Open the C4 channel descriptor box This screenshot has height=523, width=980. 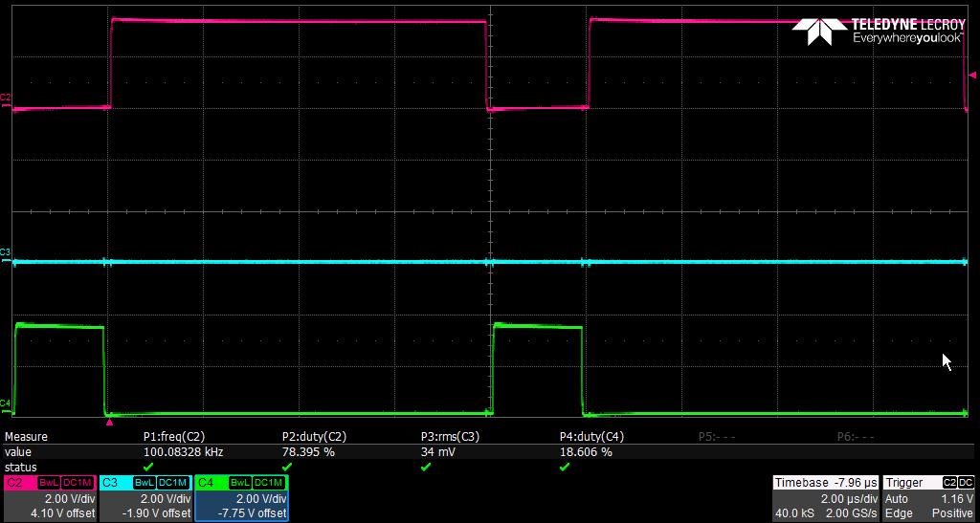(241, 497)
